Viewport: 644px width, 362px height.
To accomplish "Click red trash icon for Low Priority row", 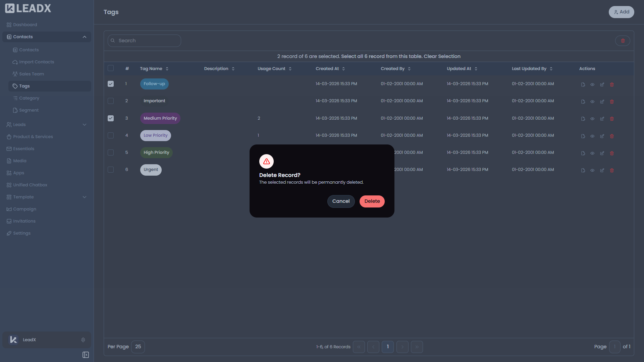I will 612,136.
